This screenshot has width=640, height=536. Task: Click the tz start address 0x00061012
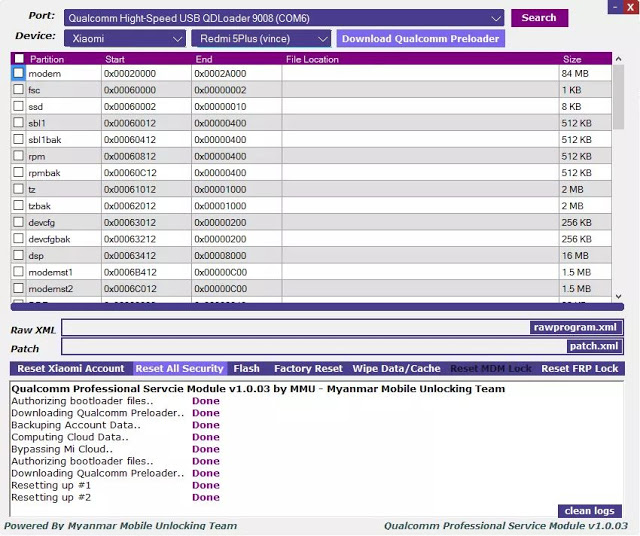tap(130, 189)
